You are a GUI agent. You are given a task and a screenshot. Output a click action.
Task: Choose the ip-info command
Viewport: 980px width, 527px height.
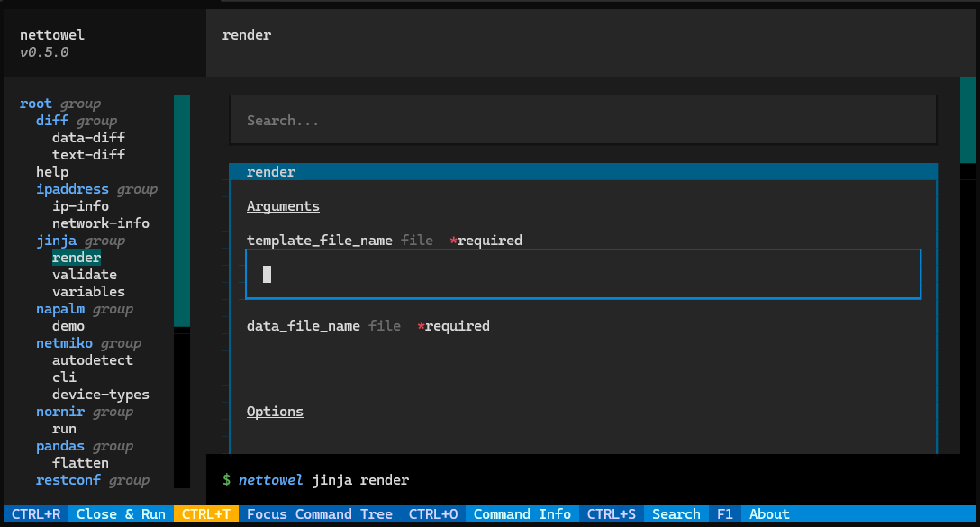click(81, 206)
